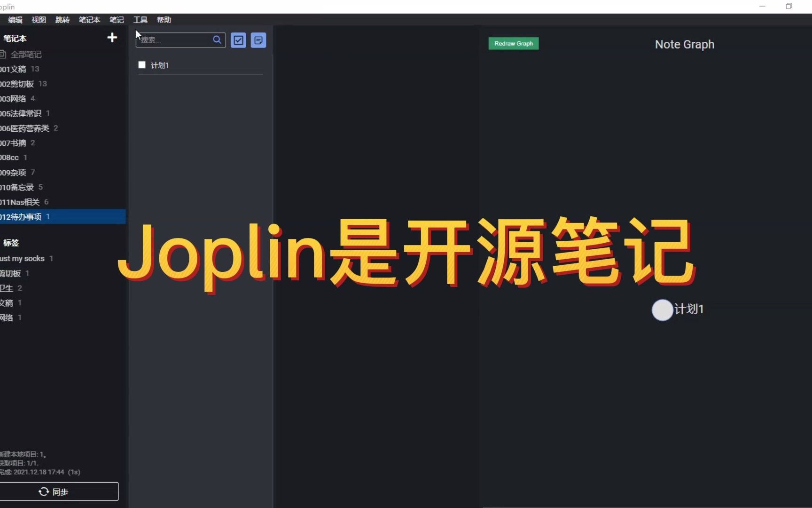Restore the window with the title bar button

coord(789,6)
